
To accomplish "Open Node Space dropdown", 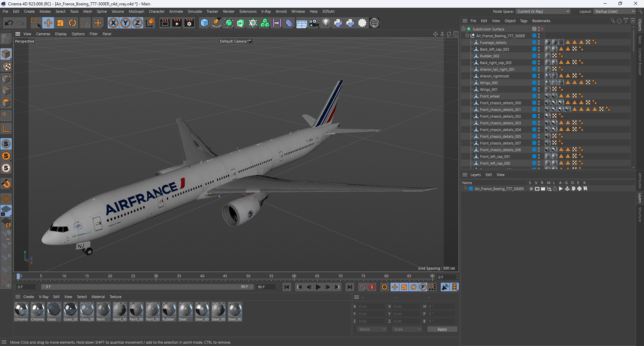I will coord(543,11).
